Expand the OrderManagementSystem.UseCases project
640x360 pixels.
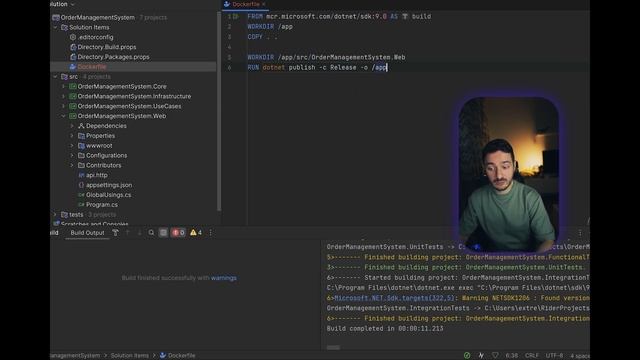tap(64, 106)
